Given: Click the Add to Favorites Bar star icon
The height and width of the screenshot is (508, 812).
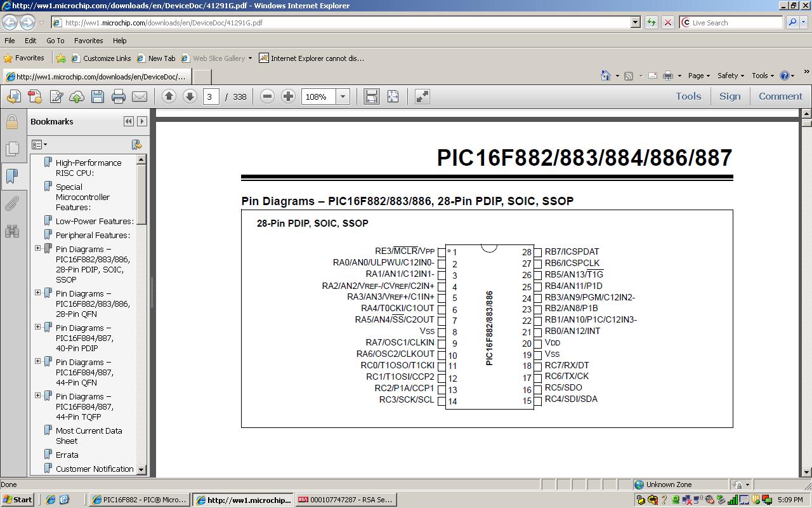Looking at the screenshot, I should [x=61, y=58].
